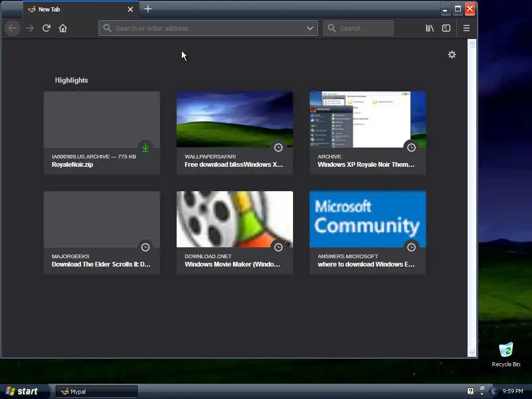Click the Search box in toolbar
The image size is (532, 399).
pos(358,28)
